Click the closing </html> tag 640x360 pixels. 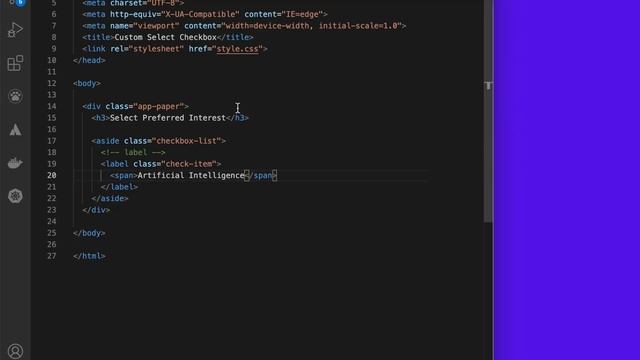[89, 256]
